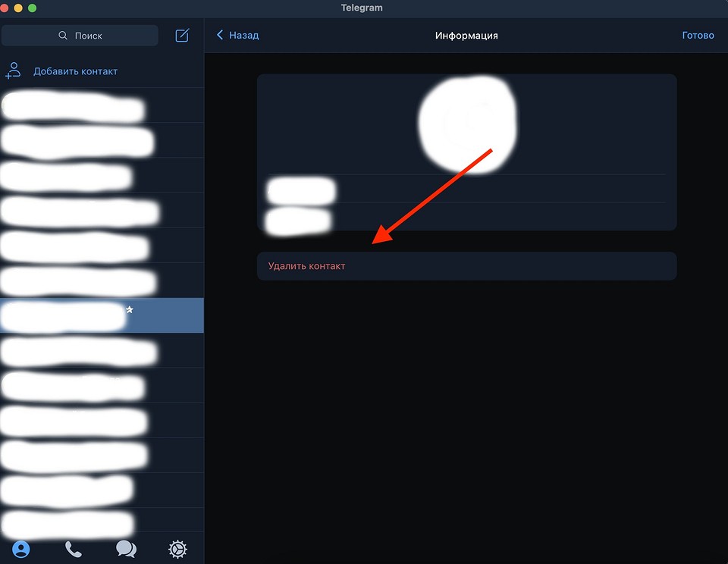
Task: Select Добавить контакт in the sidebar
Action: point(76,70)
